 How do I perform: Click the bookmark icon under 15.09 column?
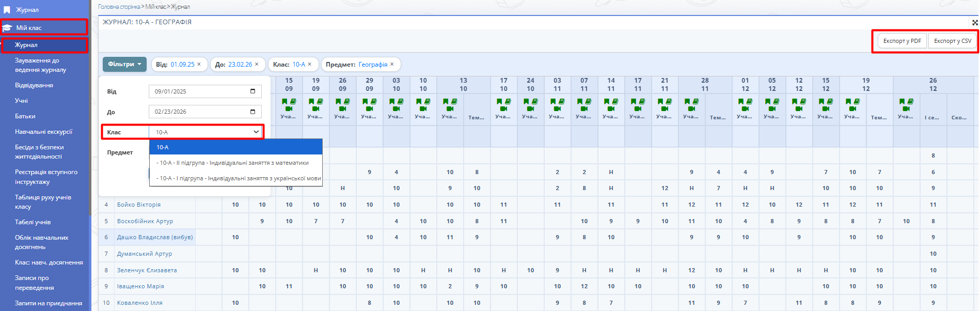click(x=285, y=102)
